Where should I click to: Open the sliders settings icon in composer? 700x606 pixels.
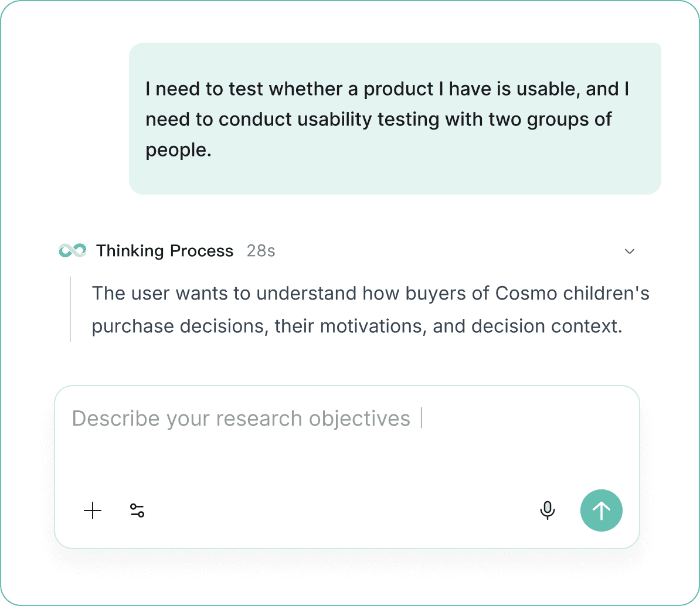[x=137, y=510]
